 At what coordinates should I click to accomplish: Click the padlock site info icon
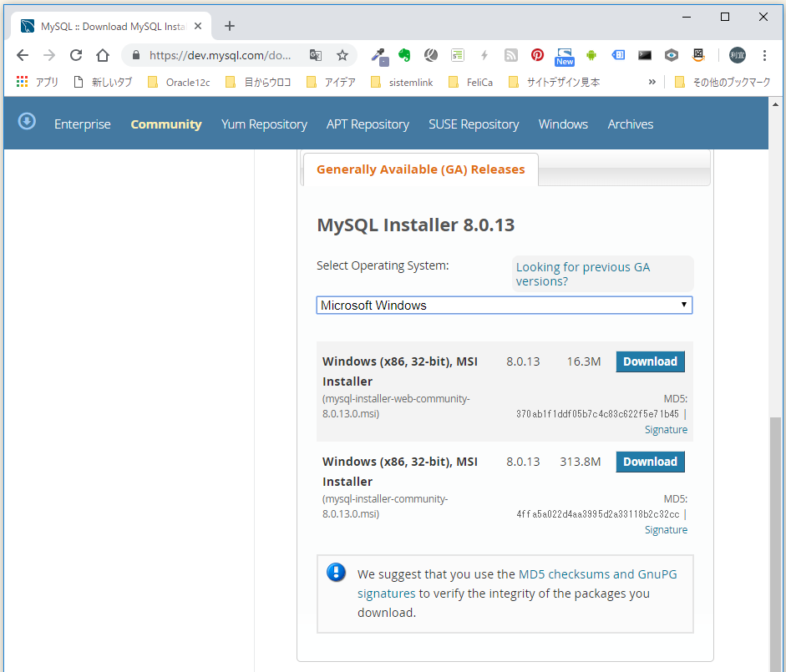coord(136,55)
